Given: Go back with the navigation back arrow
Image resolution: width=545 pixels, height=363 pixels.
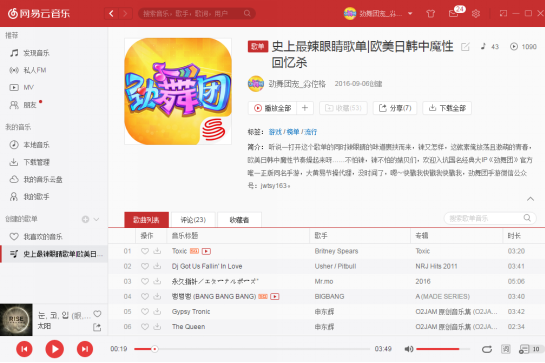Looking at the screenshot, I should pyautogui.click(x=111, y=14).
